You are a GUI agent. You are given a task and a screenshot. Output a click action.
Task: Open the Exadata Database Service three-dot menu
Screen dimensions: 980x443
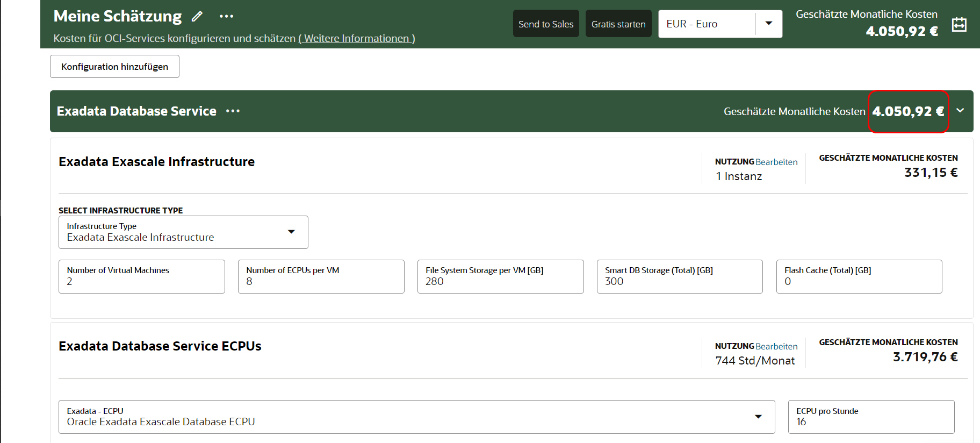[233, 111]
